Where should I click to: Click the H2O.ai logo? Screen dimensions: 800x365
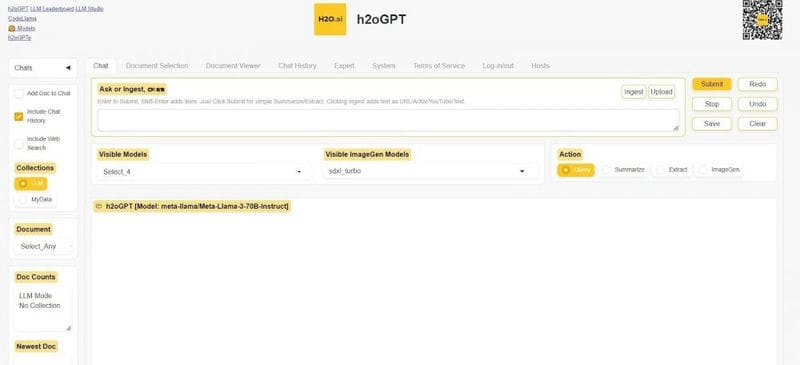[330, 19]
